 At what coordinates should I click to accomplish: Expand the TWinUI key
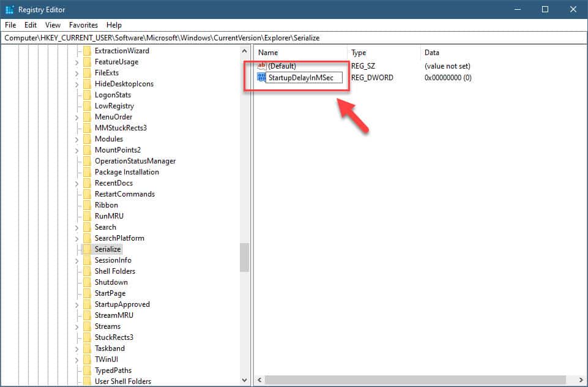pos(77,359)
